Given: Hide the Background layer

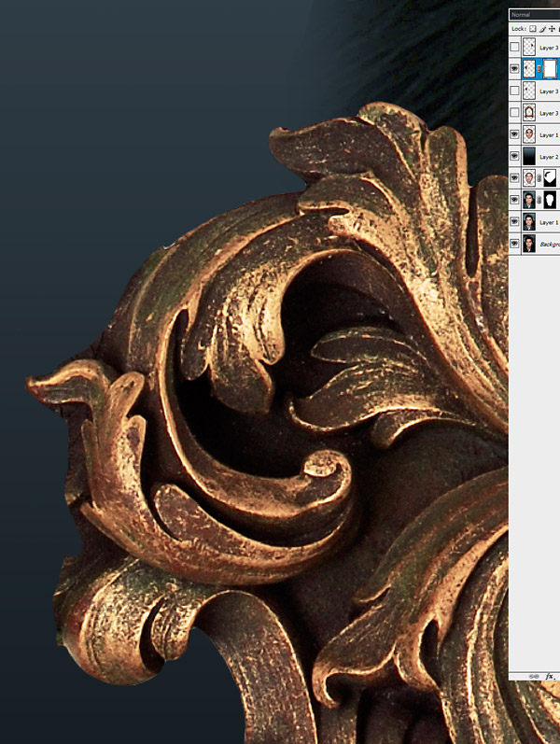Looking at the screenshot, I should (x=514, y=244).
